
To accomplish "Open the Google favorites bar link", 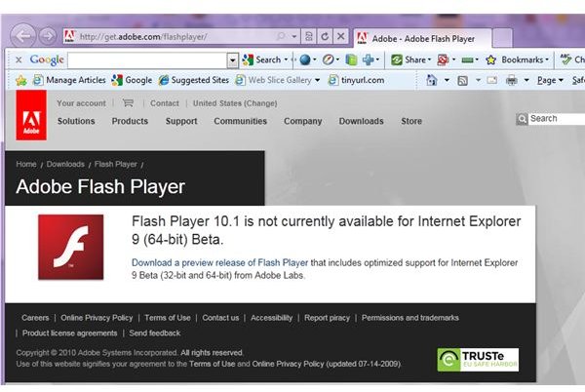I will 132,80.
